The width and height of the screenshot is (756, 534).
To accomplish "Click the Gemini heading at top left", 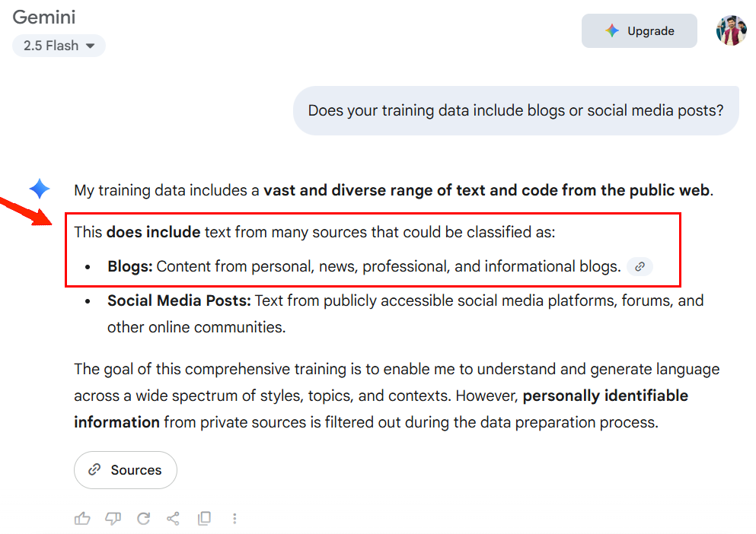I will pyautogui.click(x=43, y=17).
